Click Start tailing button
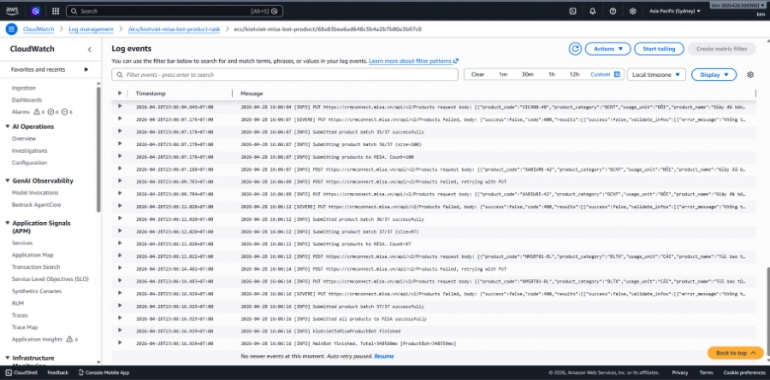The width and height of the screenshot is (770, 380). pyautogui.click(x=659, y=49)
